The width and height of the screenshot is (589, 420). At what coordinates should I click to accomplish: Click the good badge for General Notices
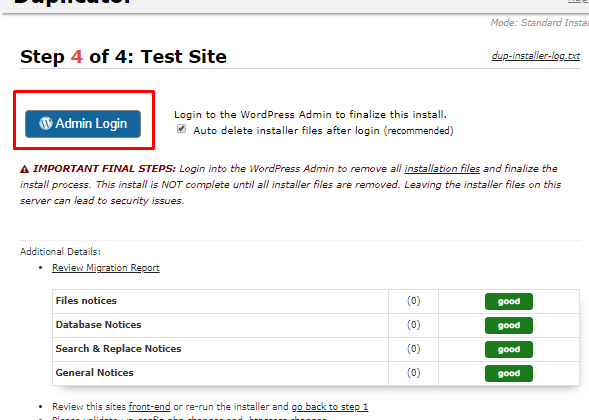pyautogui.click(x=509, y=373)
